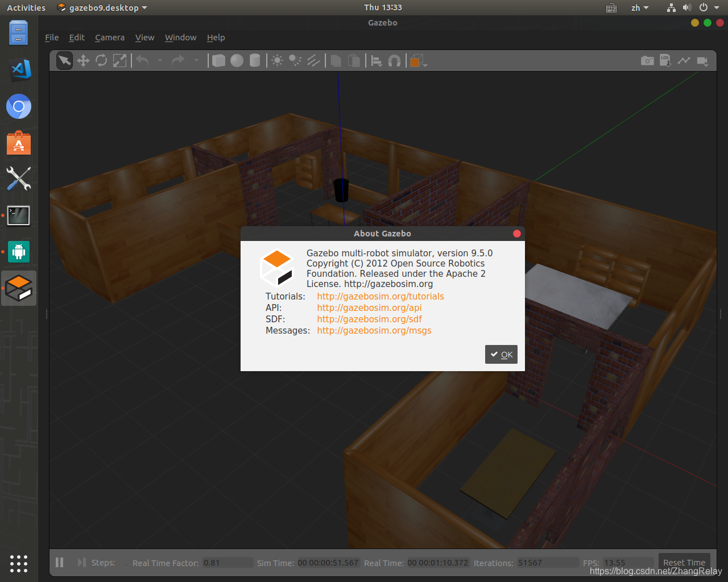Open Files manager from the dock
The height and width of the screenshot is (582, 728).
(19, 32)
